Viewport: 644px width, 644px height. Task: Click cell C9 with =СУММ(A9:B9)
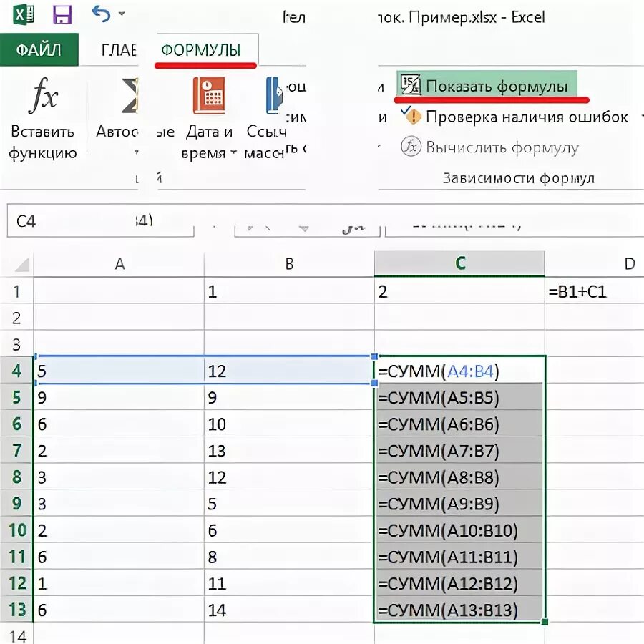[459, 503]
